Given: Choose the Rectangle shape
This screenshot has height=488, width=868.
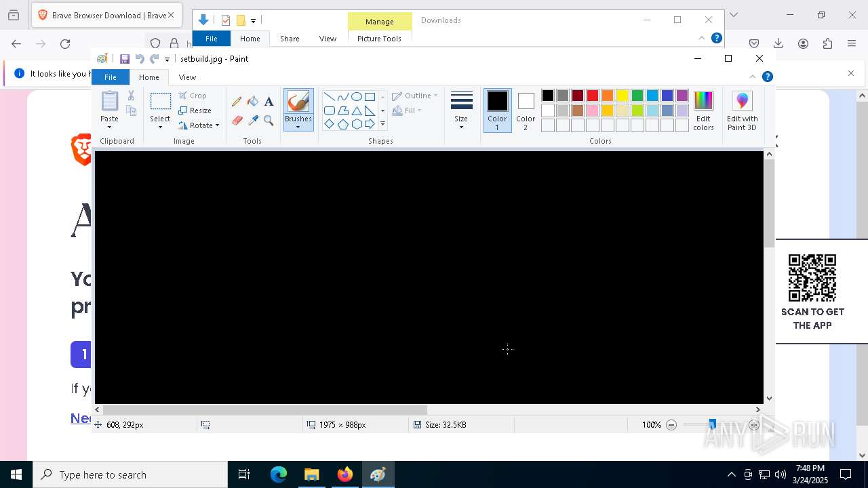Looking at the screenshot, I should [370, 96].
